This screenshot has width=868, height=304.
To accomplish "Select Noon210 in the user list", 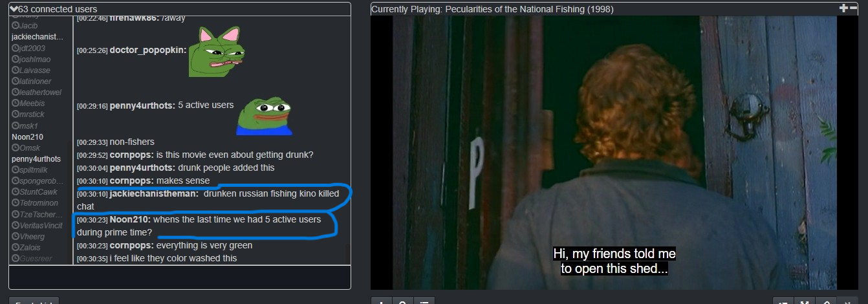I will [27, 137].
